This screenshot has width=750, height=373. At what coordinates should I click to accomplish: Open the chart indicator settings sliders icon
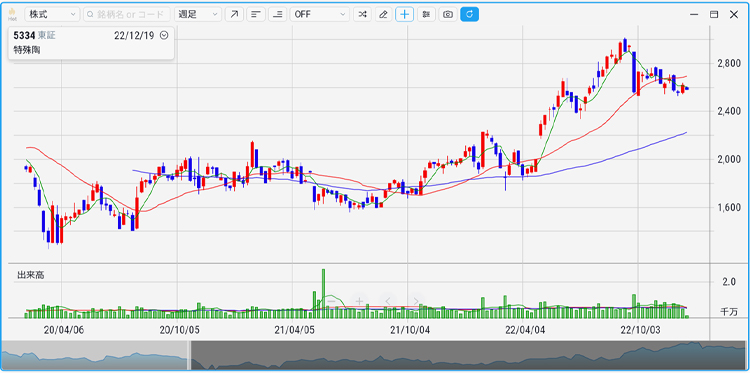click(x=426, y=14)
